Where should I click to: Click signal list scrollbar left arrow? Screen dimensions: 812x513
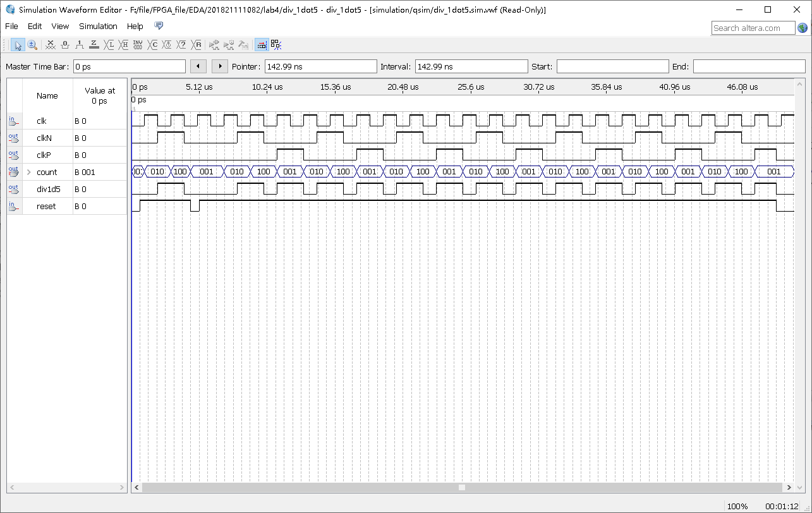[11, 487]
